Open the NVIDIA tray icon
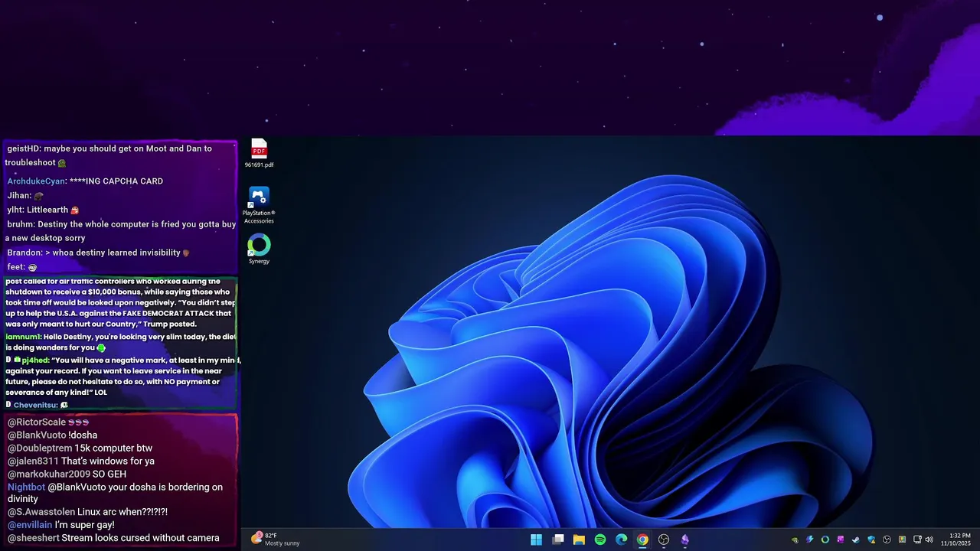 click(x=795, y=540)
